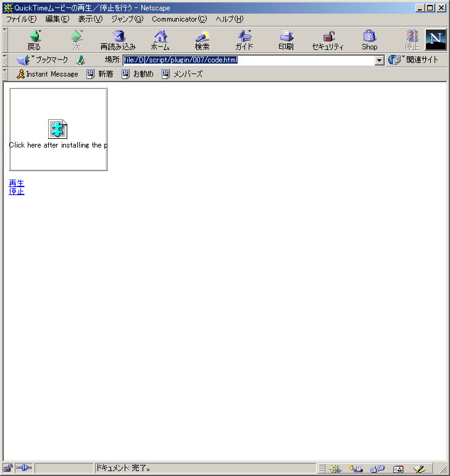Open the Communicator(C) menu
This screenshot has width=450, height=476.
(180, 19)
